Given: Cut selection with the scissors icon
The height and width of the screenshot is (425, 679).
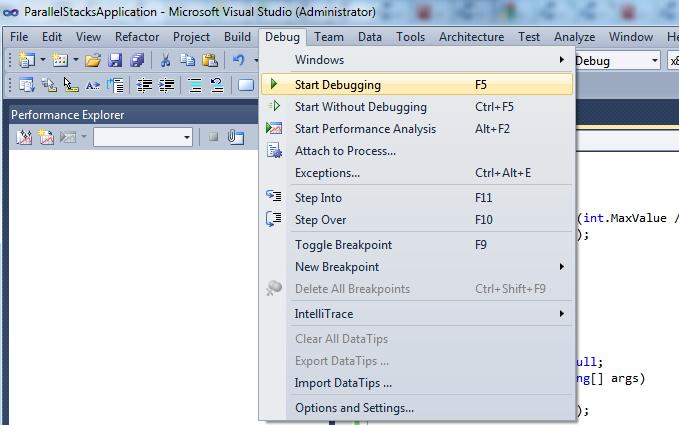Looking at the screenshot, I should (165, 60).
